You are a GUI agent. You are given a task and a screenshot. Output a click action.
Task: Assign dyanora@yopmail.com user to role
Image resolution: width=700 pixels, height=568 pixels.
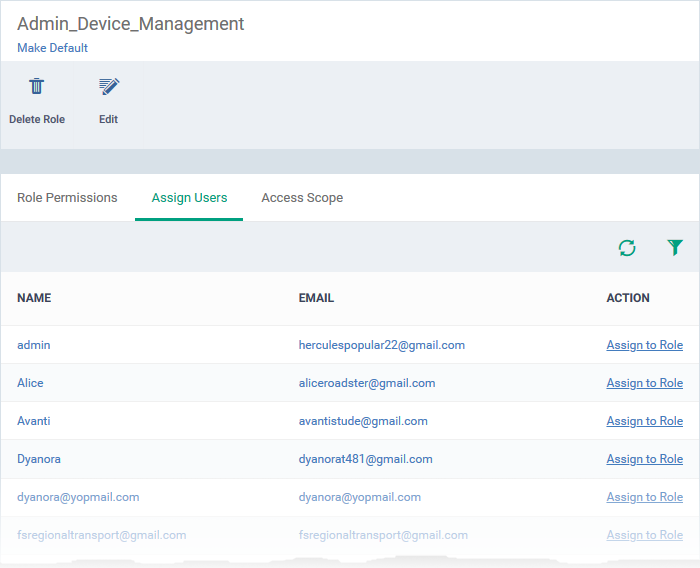[644, 497]
